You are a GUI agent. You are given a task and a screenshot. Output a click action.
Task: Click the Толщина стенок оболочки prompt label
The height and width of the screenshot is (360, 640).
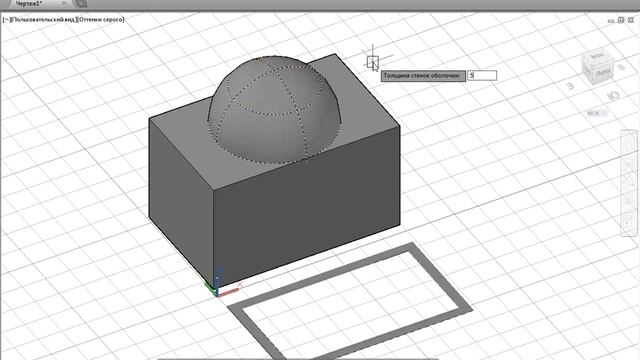(423, 76)
